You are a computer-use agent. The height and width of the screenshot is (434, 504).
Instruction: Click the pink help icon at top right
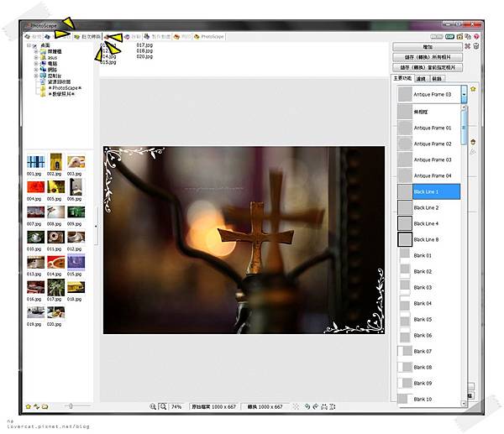tap(476, 37)
